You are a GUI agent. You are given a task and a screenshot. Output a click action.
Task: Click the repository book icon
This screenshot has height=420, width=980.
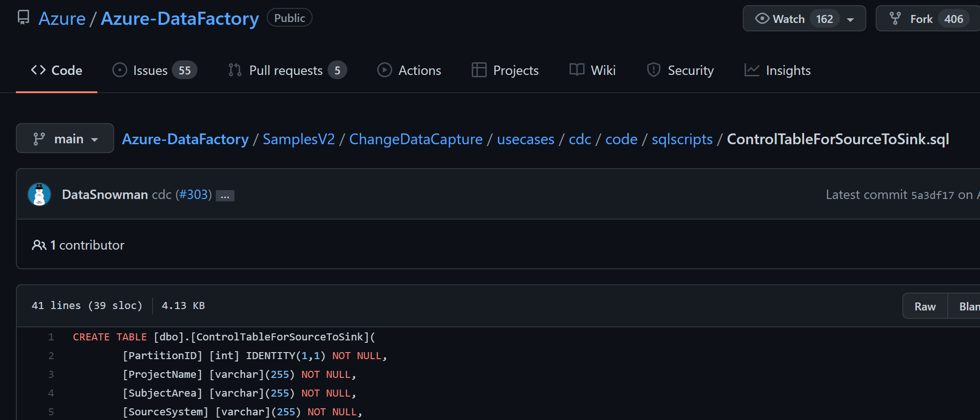pos(23,18)
